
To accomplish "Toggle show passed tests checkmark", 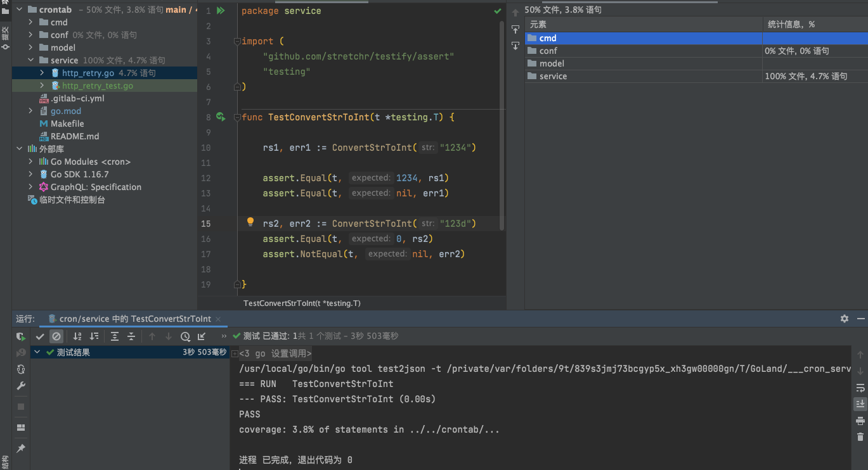I will pyautogui.click(x=40, y=336).
